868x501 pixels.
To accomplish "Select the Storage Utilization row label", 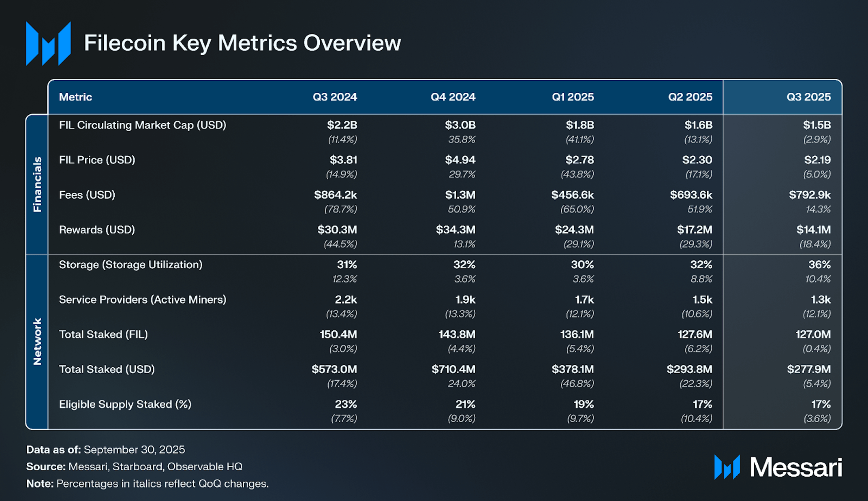I will tap(130, 265).
